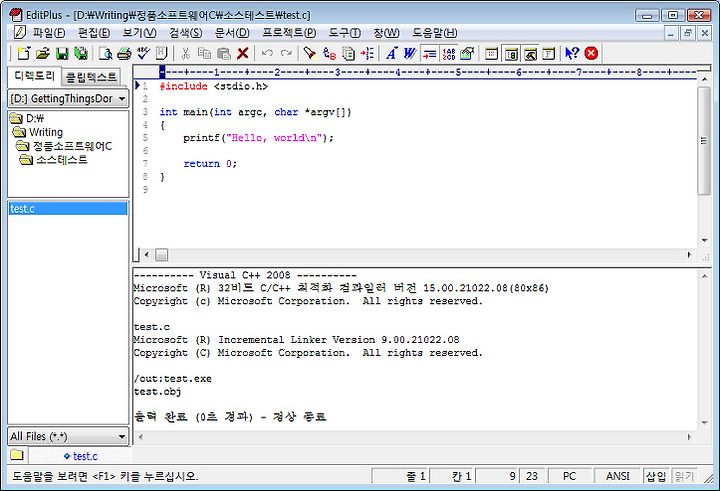Click the Undo arrow icon

point(267,54)
